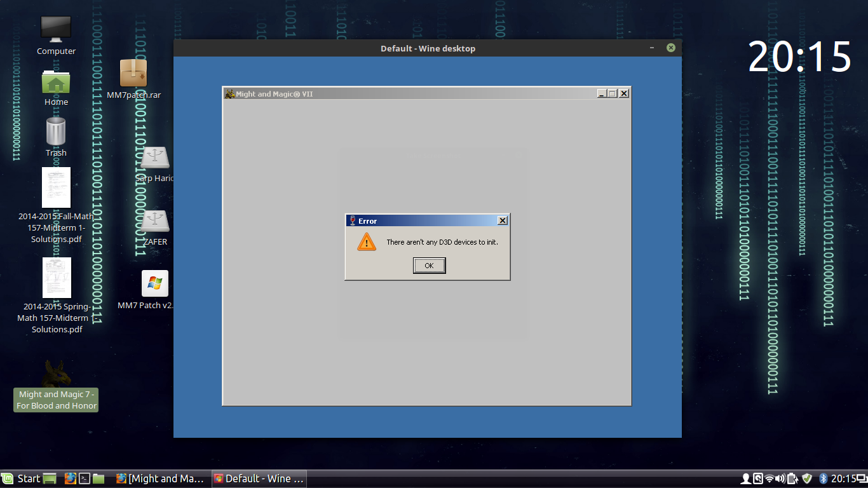868x488 pixels.
Task: Open the Start menu
Action: click(21, 478)
